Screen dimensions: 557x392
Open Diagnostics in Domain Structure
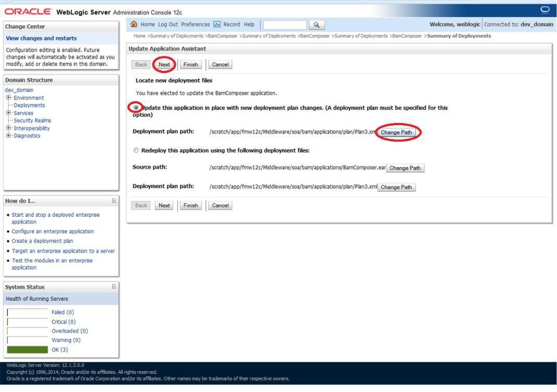[x=27, y=136]
